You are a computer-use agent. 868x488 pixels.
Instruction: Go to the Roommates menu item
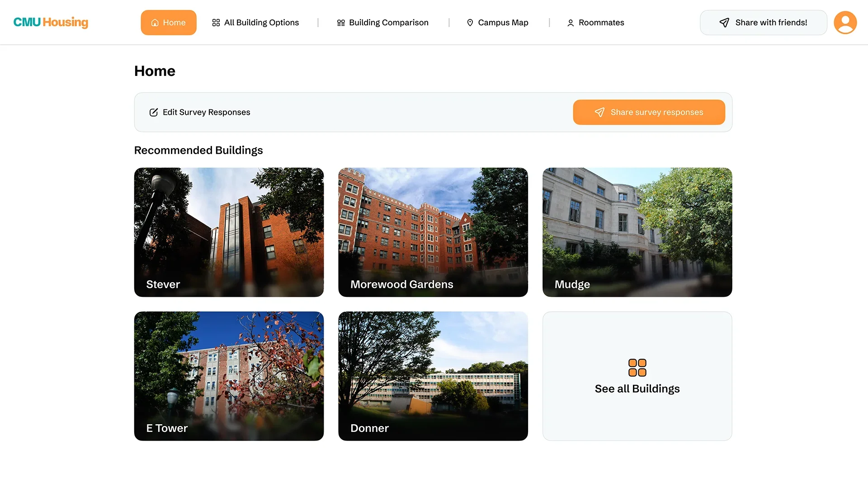(595, 23)
